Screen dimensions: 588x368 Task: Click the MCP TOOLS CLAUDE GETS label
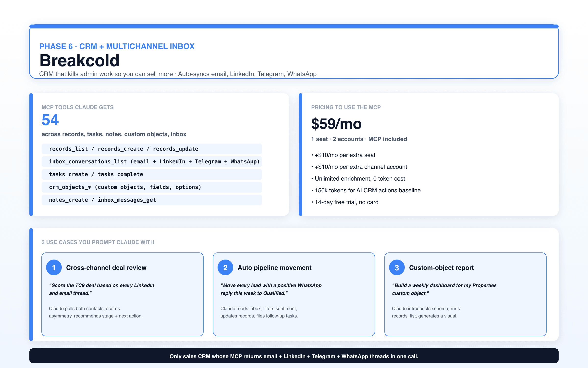(x=78, y=107)
